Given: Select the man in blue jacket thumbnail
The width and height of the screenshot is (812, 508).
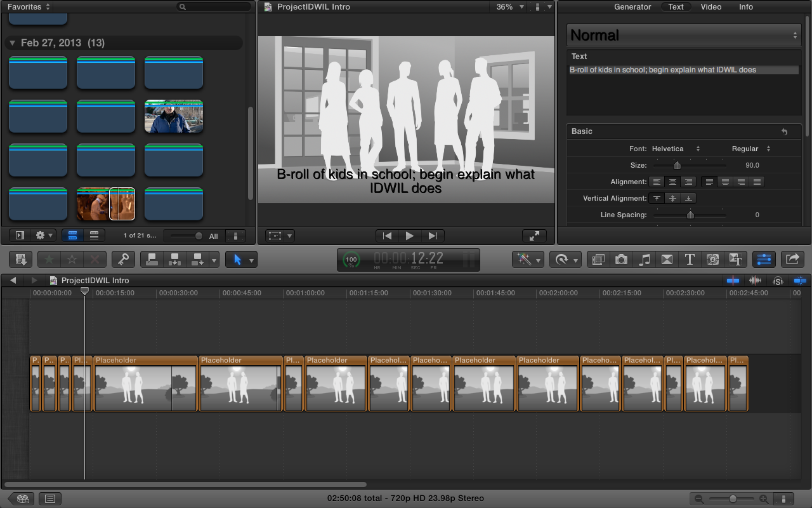Looking at the screenshot, I should coord(174,116).
